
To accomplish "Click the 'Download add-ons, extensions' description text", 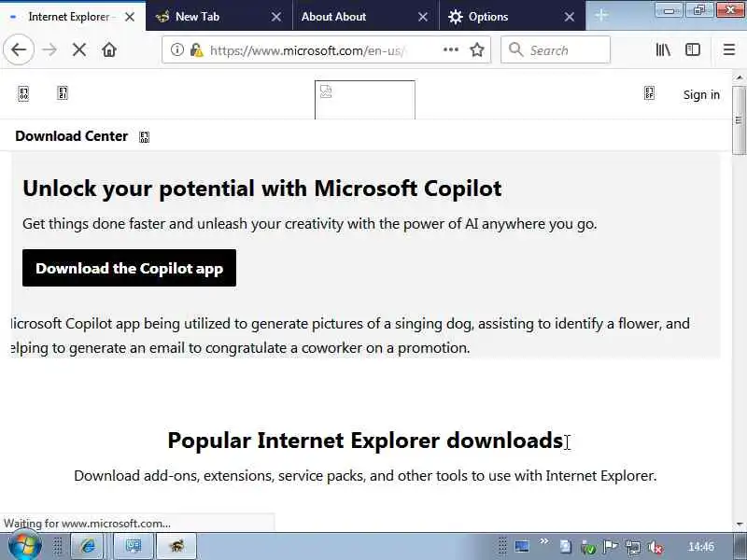I will click(x=365, y=476).
